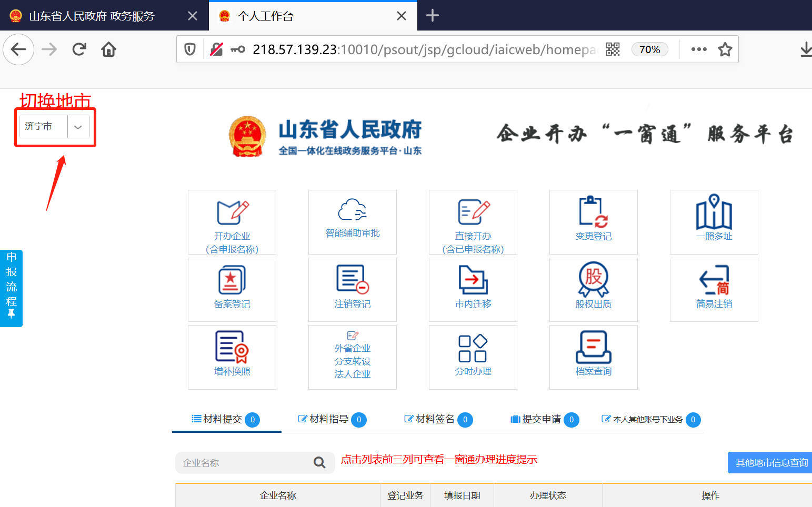
Task: Open the 申报流程 side panel button
Action: tap(11, 287)
